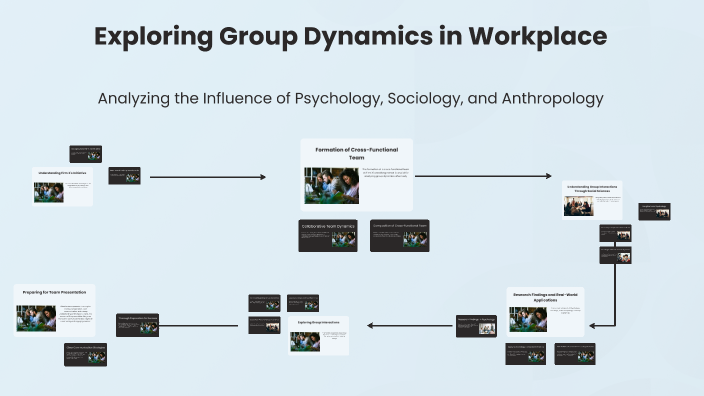The height and width of the screenshot is (396, 704).
Task: Click the Exploring Group Dynamics in Workplace title
Action: click(x=351, y=36)
